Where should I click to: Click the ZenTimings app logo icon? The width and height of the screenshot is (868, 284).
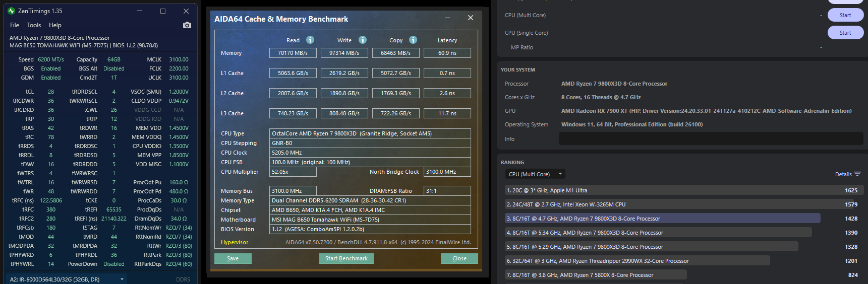pos(11,11)
